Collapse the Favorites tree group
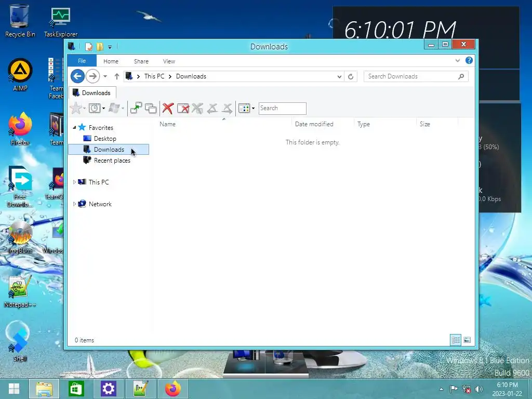Viewport: 532px width, 399px height. coord(74,128)
